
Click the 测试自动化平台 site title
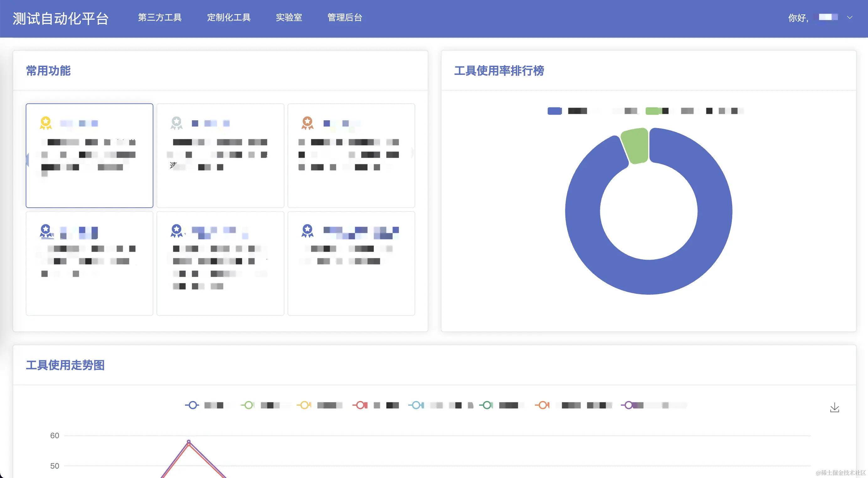[61, 18]
